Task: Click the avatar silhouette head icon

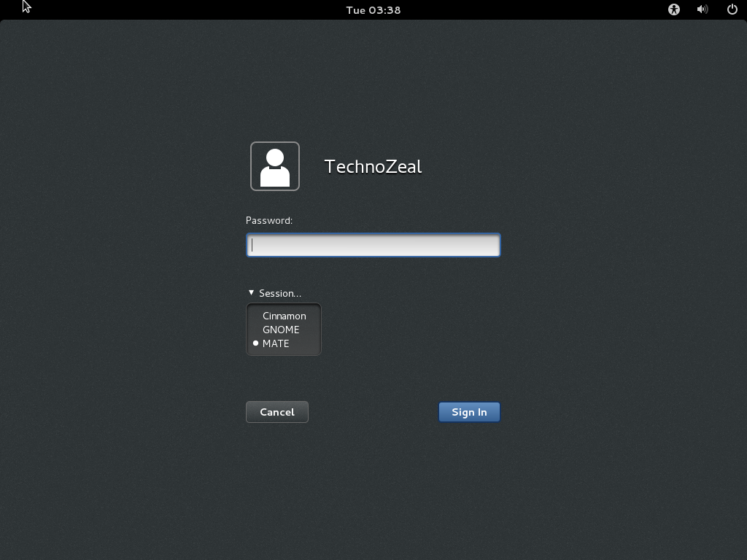Action: coord(275,155)
